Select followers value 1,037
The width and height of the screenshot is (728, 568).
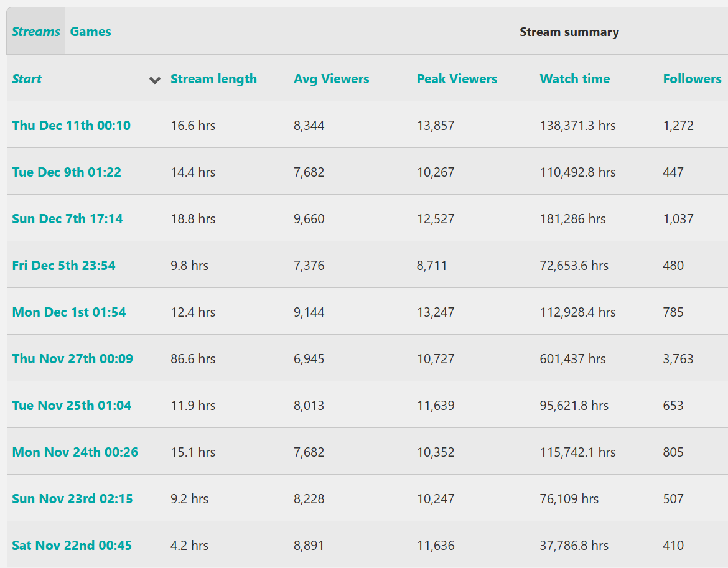pyautogui.click(x=678, y=219)
